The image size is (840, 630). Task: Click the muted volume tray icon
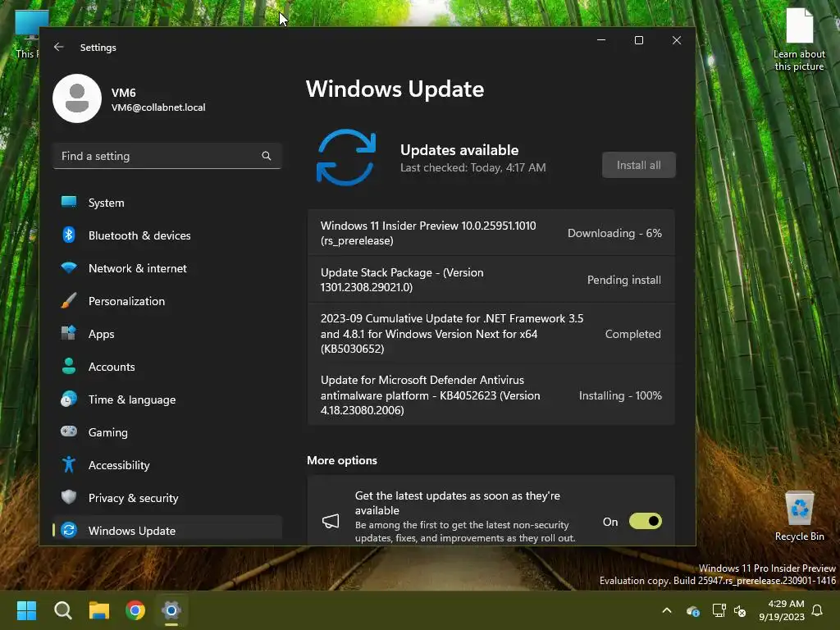pos(740,610)
